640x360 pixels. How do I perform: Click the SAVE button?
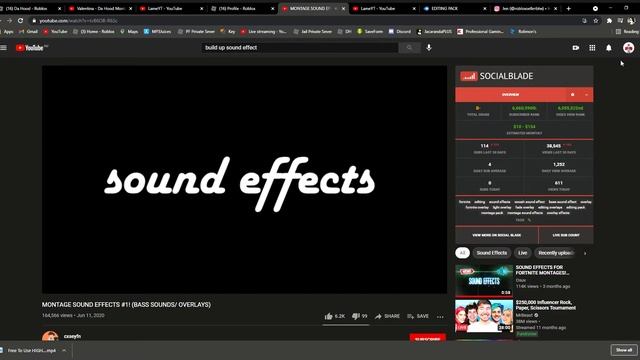[x=418, y=316]
